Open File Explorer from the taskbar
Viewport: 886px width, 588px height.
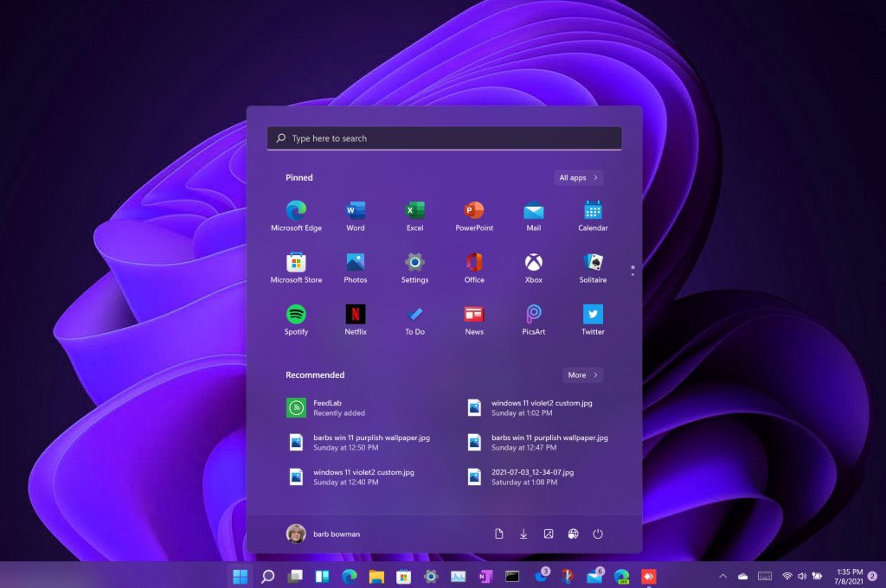[376, 576]
